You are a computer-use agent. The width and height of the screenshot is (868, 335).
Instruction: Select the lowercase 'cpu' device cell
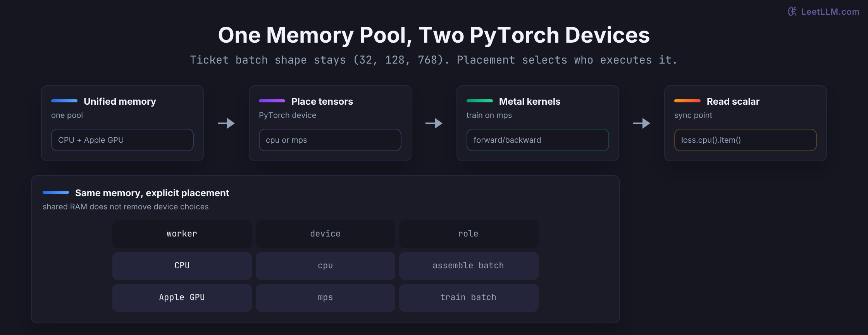pos(325,266)
